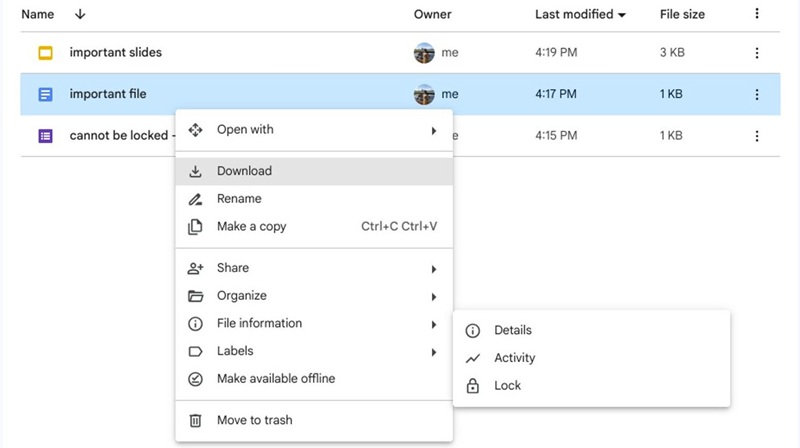The height and width of the screenshot is (448, 800).
Task: Choose Rename from the context menu
Action: [314, 198]
